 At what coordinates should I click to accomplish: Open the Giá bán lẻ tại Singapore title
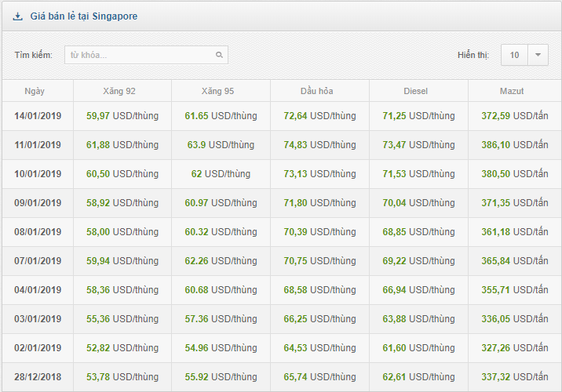coord(83,16)
